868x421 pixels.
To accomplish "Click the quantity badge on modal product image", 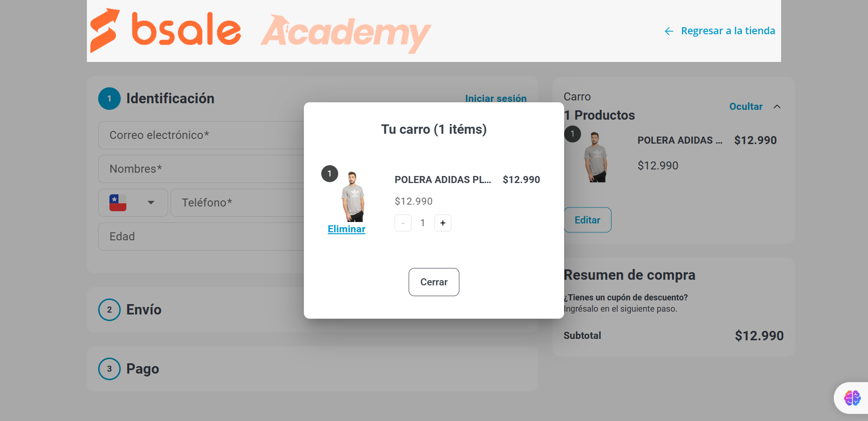I will pyautogui.click(x=330, y=174).
